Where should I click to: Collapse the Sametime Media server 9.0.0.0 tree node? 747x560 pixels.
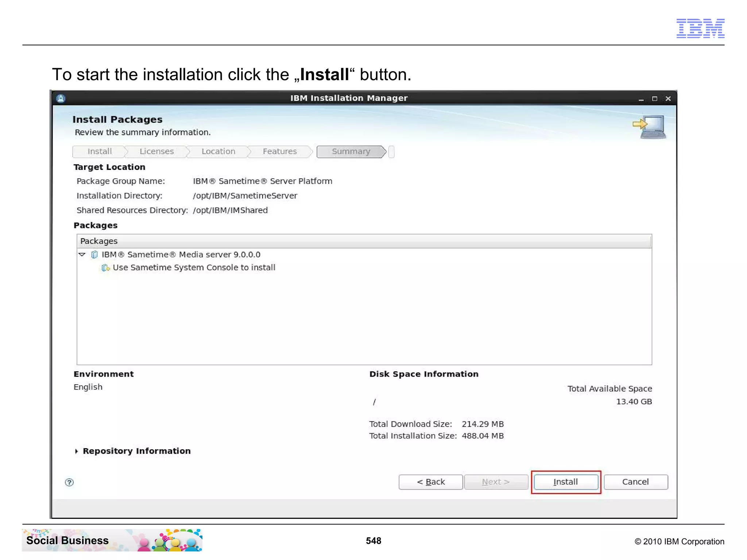tap(82, 254)
